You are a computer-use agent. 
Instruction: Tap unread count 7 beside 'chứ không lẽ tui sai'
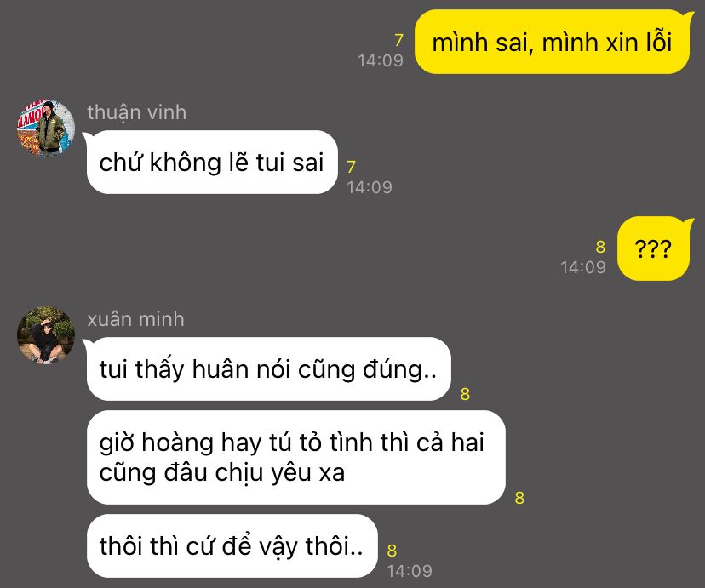351,167
